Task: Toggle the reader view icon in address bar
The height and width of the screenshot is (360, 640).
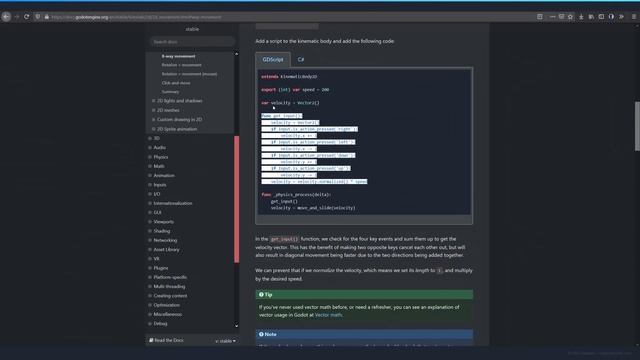Action: pos(540,17)
